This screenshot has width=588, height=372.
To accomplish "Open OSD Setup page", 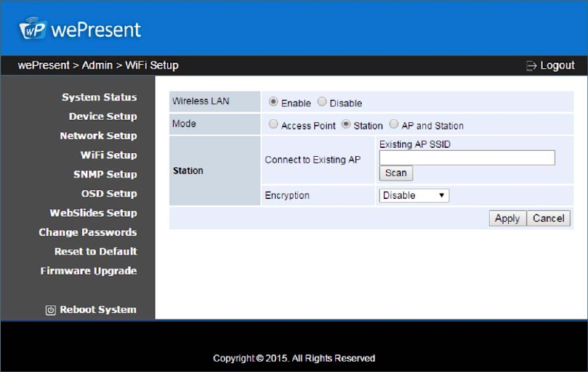I will [x=109, y=194].
